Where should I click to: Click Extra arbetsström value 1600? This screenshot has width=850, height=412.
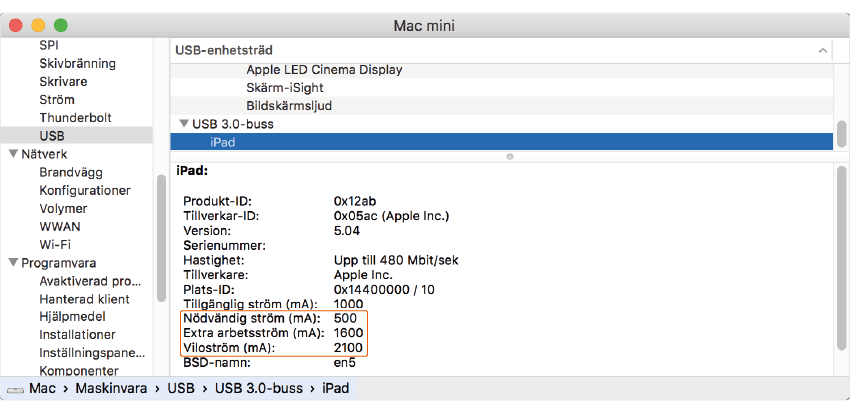pyautogui.click(x=349, y=332)
